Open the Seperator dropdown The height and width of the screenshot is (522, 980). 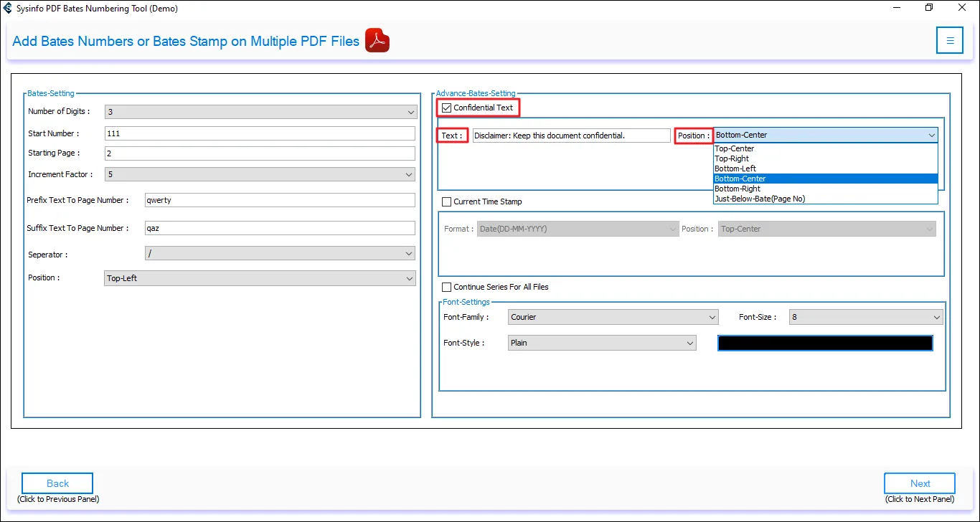tap(280, 254)
